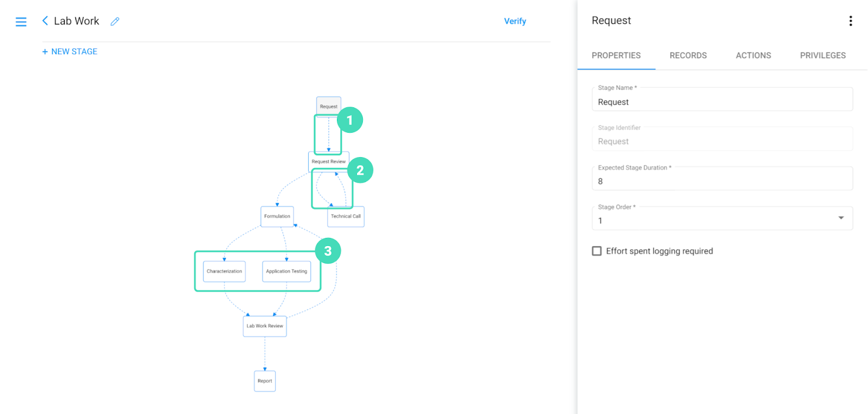
Task: Focus the Expected Stage Duration field
Action: tap(722, 179)
